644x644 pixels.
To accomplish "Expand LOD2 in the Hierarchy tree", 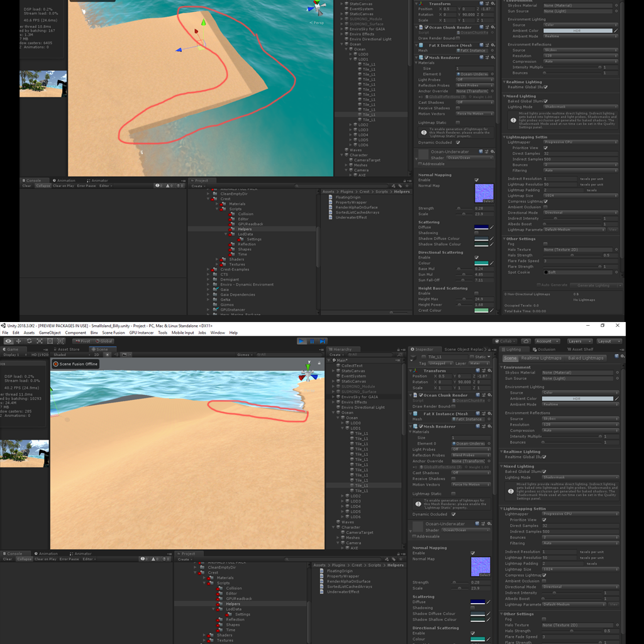I will pos(342,496).
